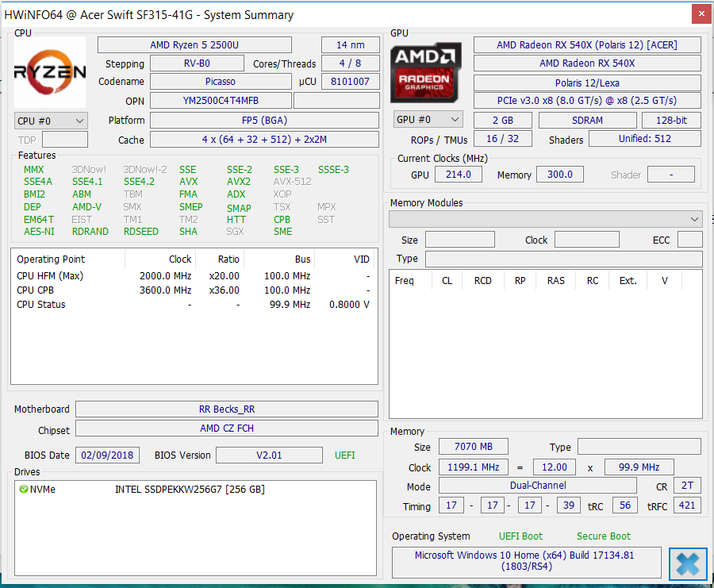Image resolution: width=714 pixels, height=588 pixels.
Task: Click the AES-NI feature label
Action: (39, 232)
